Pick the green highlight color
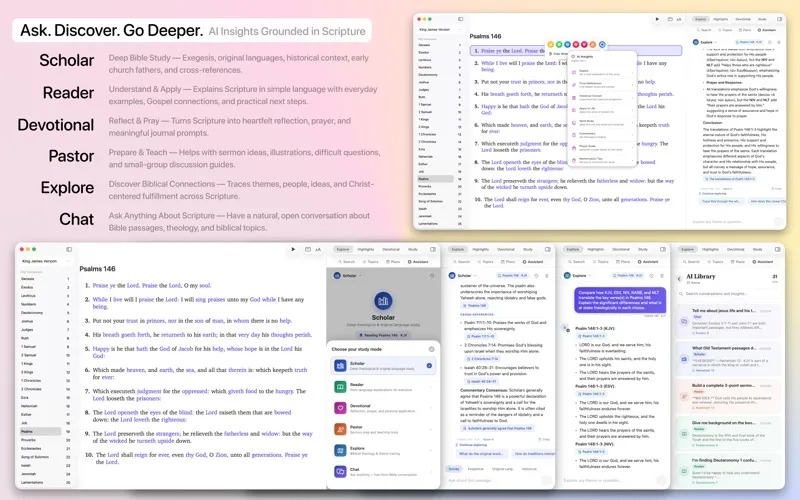This screenshot has width=800, height=500. [559, 44]
